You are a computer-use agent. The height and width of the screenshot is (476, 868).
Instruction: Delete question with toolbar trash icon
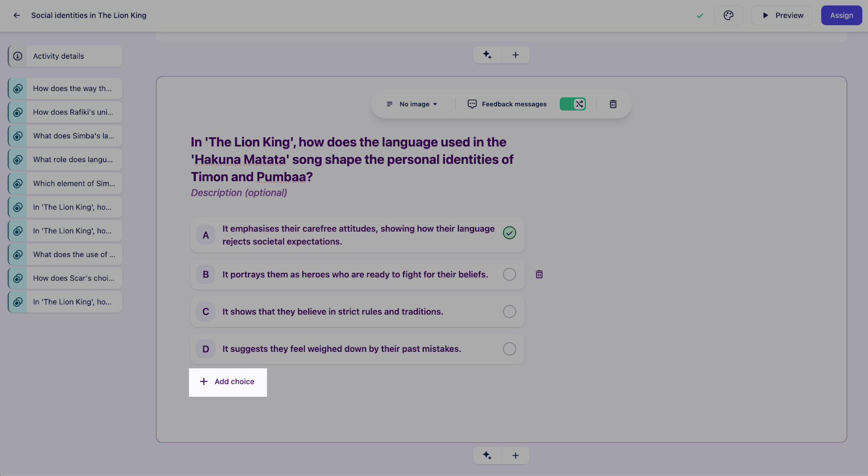click(x=613, y=104)
